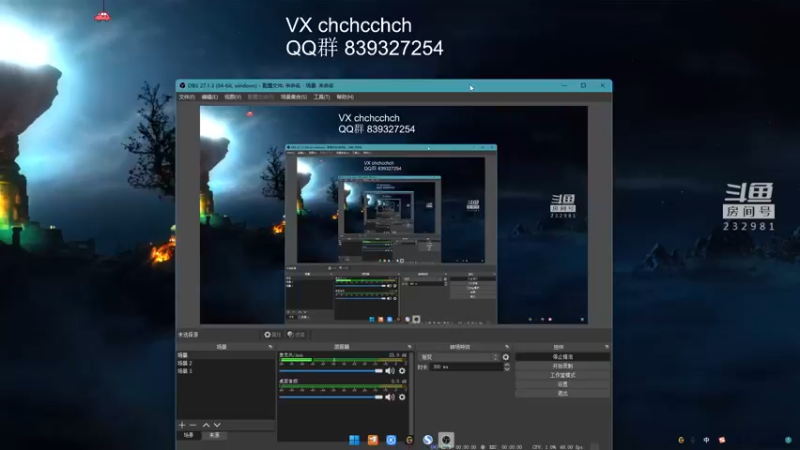Switch to the 来源 tab at bottom
Screen dimensions: 800x450
pos(214,435)
